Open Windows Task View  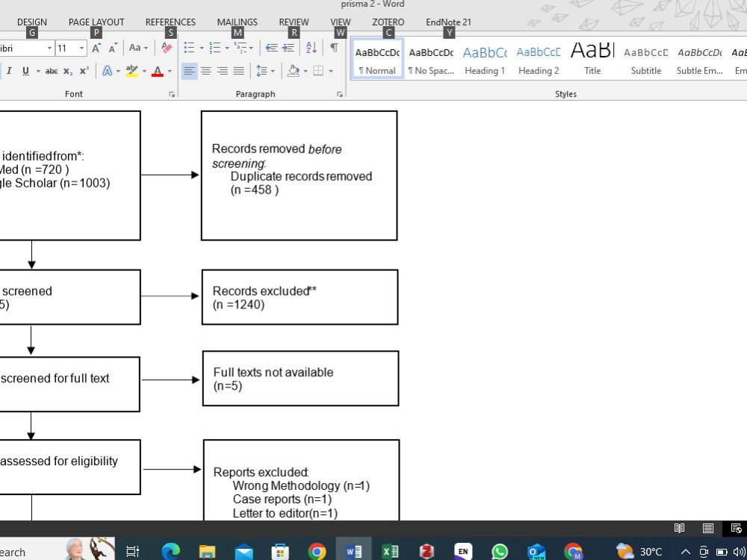132,552
